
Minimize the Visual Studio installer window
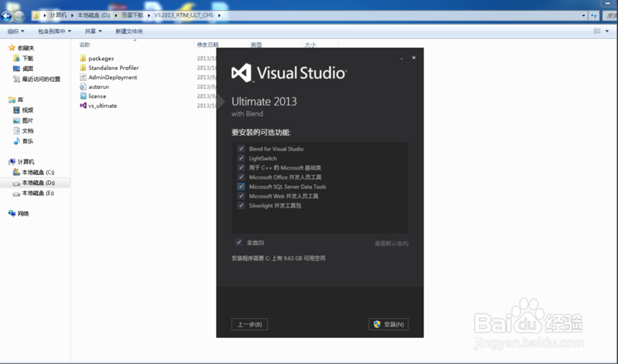(x=402, y=58)
